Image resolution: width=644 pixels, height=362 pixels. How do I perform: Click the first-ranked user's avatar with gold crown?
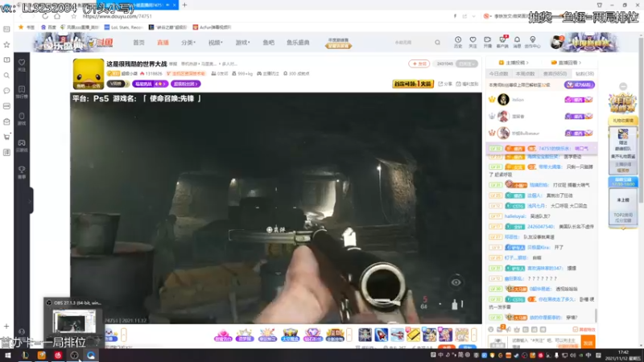click(x=503, y=99)
